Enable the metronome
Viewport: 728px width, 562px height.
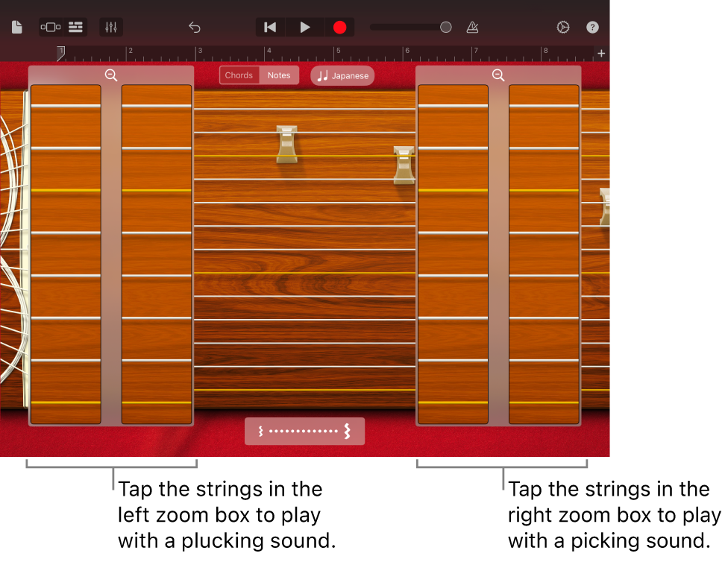pyautogui.click(x=472, y=27)
